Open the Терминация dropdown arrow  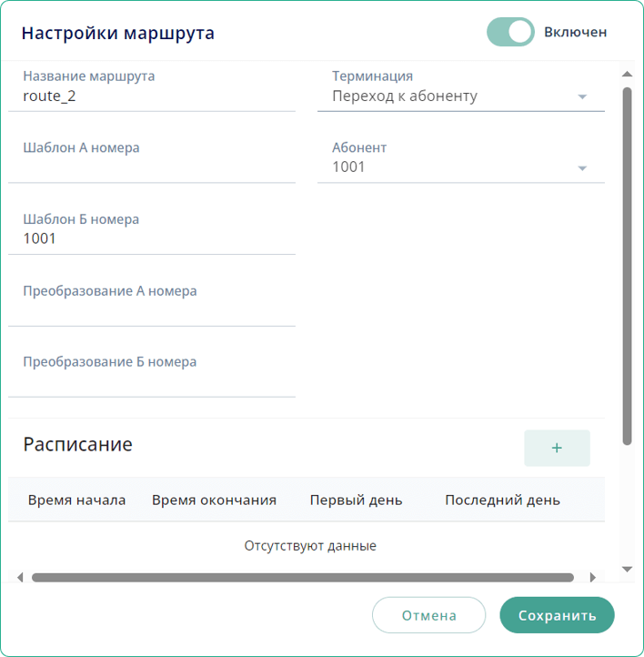[582, 96]
